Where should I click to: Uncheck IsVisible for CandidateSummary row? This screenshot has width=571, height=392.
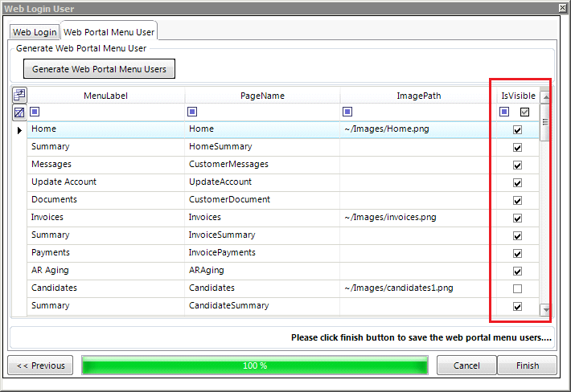tap(517, 307)
